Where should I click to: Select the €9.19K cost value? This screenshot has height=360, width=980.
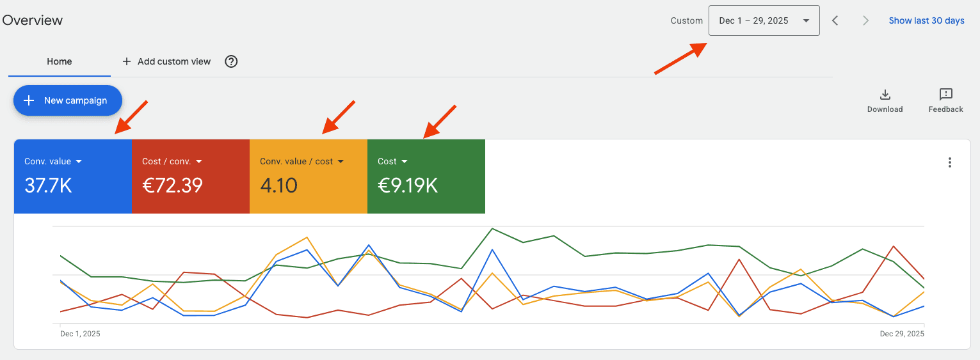point(408,185)
